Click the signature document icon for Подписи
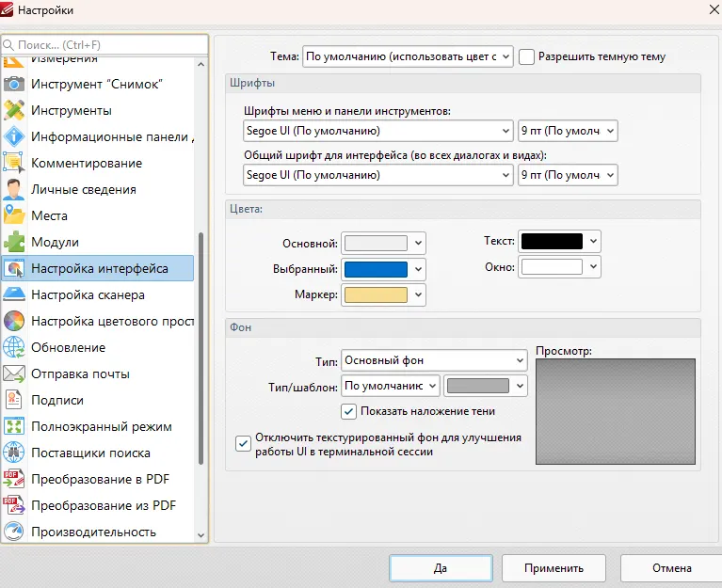The height and width of the screenshot is (588, 722). [14, 400]
